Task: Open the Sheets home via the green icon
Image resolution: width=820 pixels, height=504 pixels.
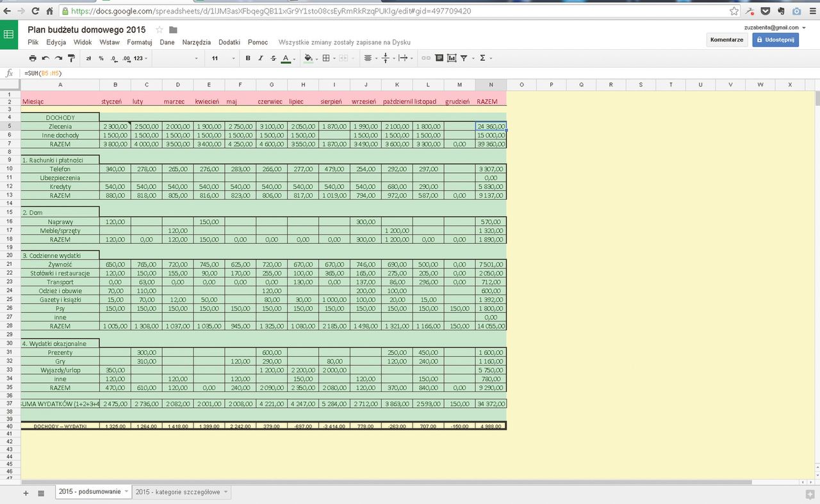Action: coord(9,35)
